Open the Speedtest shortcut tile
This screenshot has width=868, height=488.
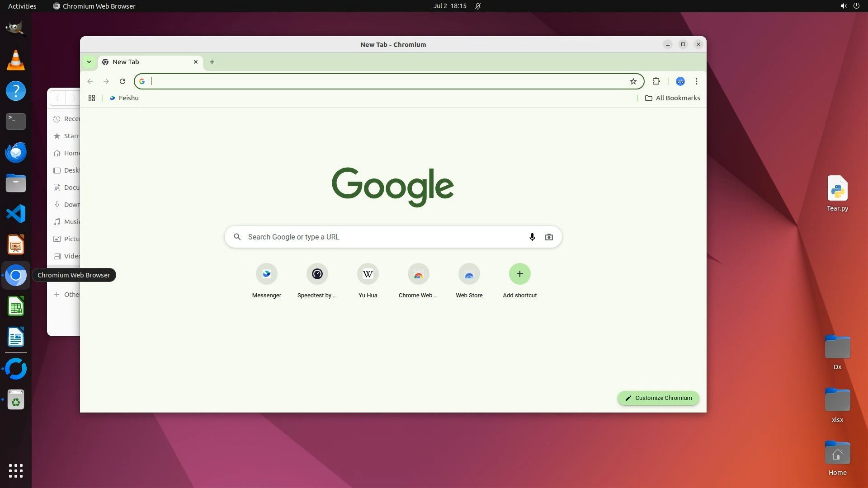[x=317, y=274]
